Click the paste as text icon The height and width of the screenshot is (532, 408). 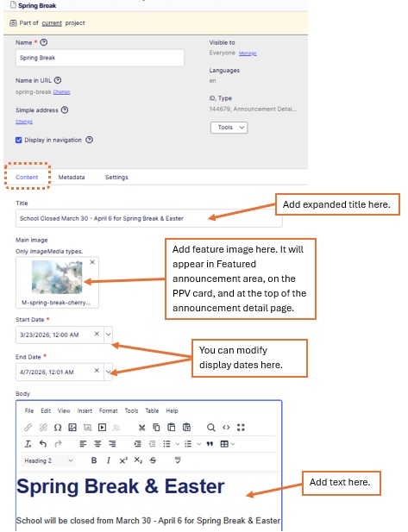[x=186, y=427]
